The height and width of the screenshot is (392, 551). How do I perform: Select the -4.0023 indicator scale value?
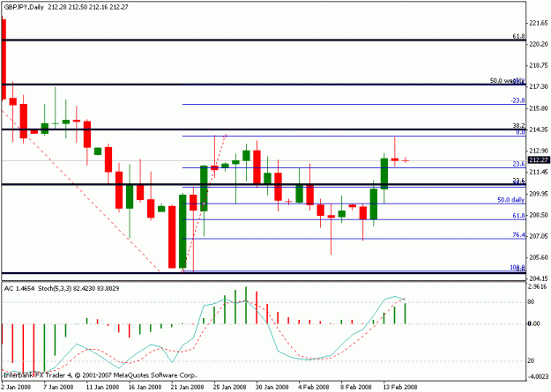click(x=537, y=377)
